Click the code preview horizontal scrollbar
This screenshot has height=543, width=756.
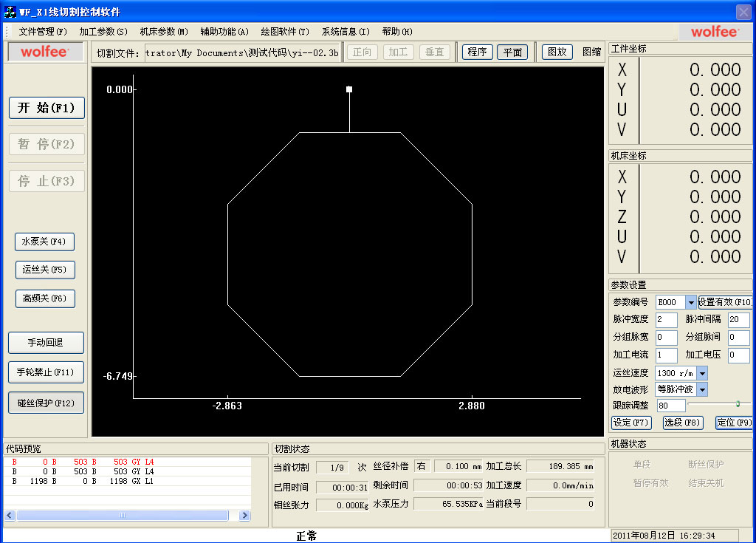(123, 515)
